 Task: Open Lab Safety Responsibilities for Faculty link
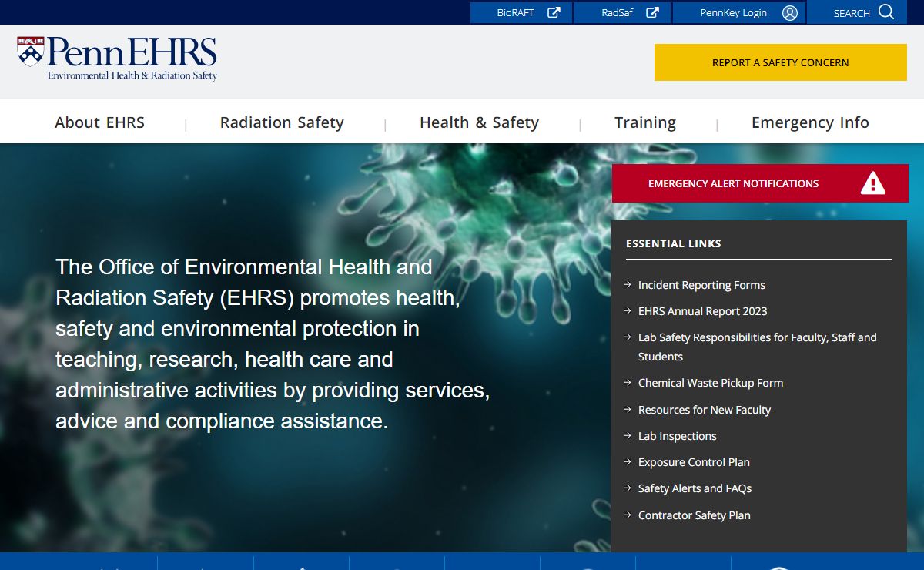[x=758, y=347]
